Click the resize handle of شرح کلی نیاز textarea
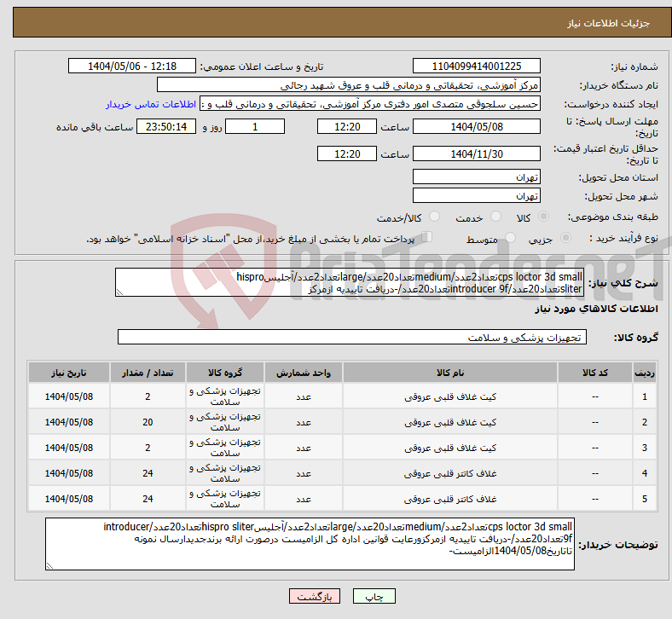 coord(119,292)
